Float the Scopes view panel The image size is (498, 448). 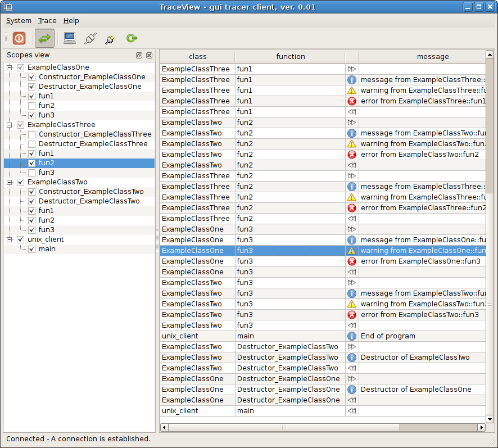point(139,56)
